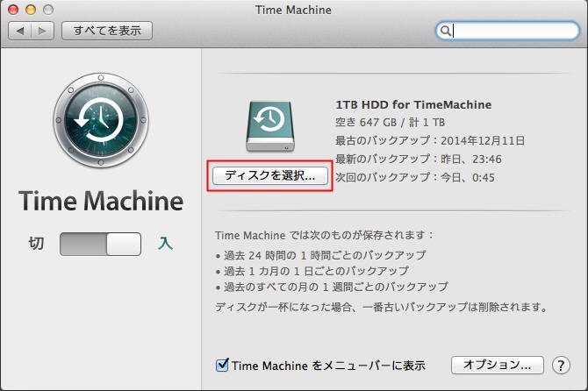Minimize the window with yellow button
The height and width of the screenshot is (391, 588).
[31, 10]
